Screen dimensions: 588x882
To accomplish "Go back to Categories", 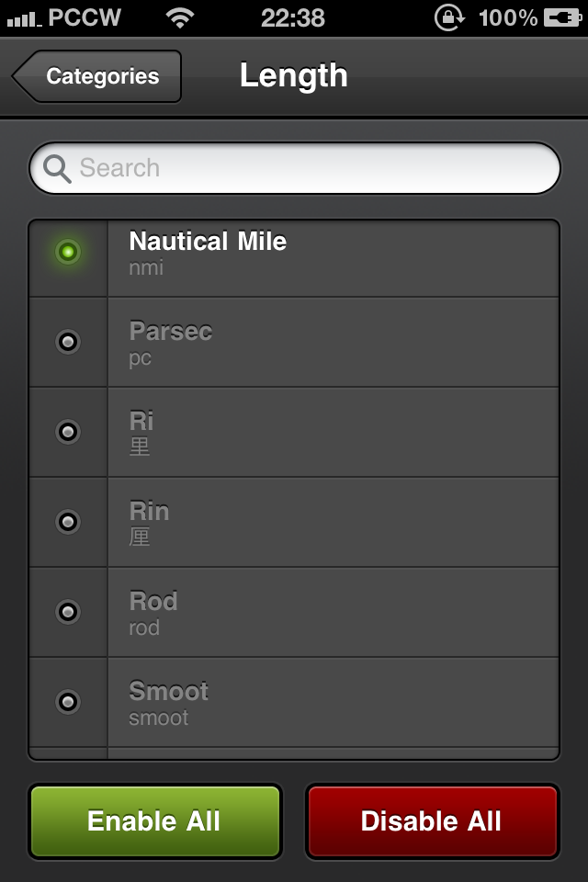I will pyautogui.click(x=96, y=76).
